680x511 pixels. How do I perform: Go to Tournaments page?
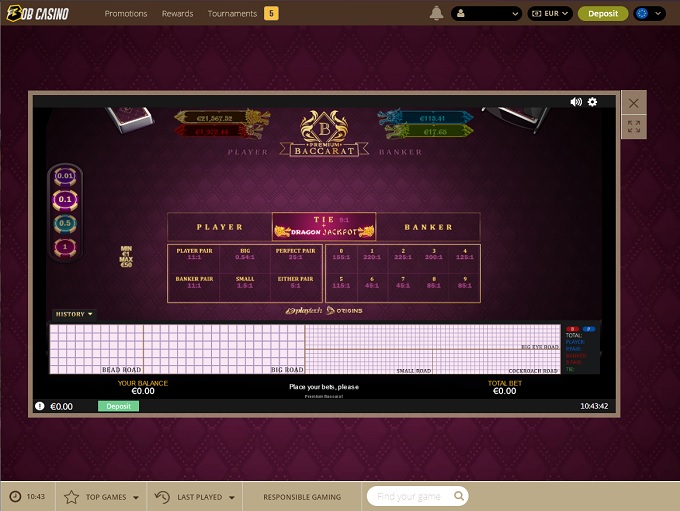232,13
